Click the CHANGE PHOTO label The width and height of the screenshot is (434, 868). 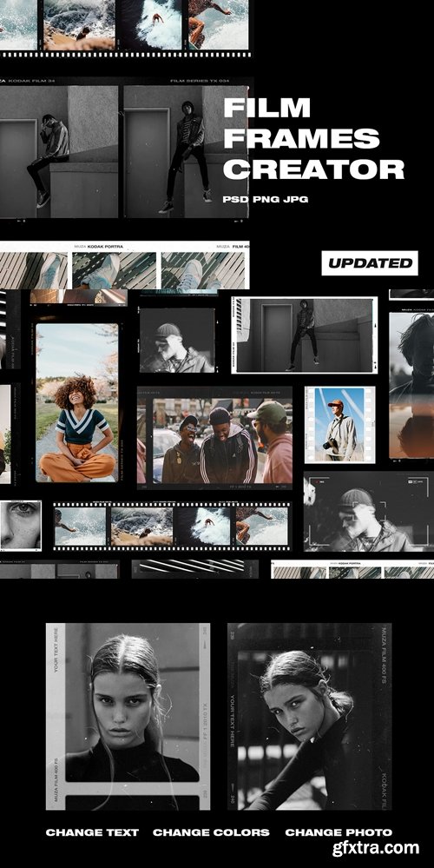[339, 832]
